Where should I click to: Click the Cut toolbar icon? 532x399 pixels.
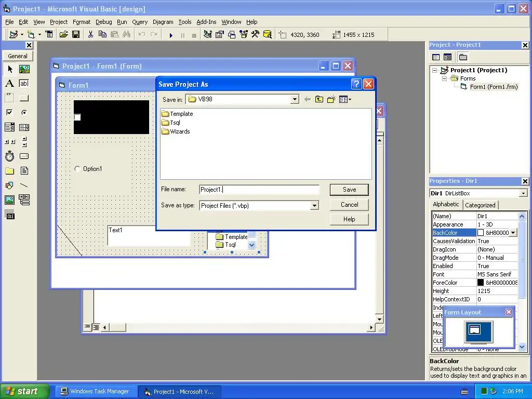90,35
